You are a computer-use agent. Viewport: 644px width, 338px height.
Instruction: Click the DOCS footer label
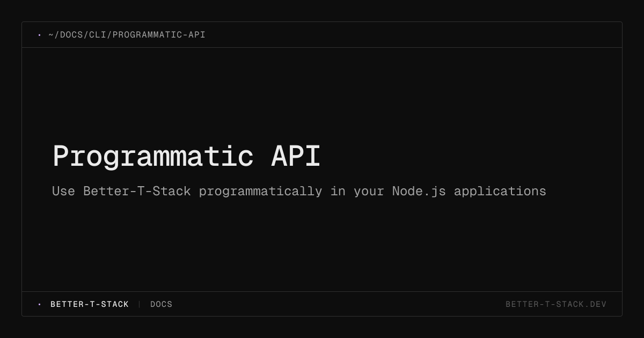coord(162,304)
